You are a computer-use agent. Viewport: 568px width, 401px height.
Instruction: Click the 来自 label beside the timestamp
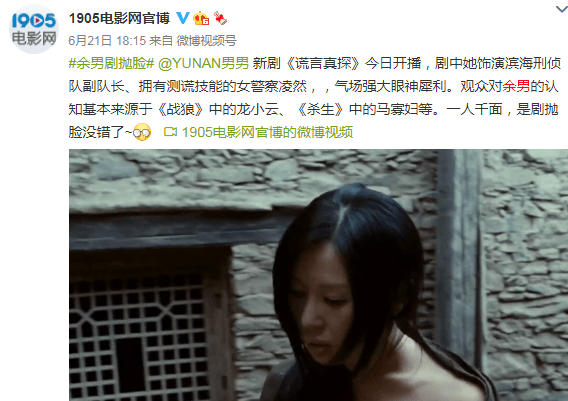click(161, 41)
